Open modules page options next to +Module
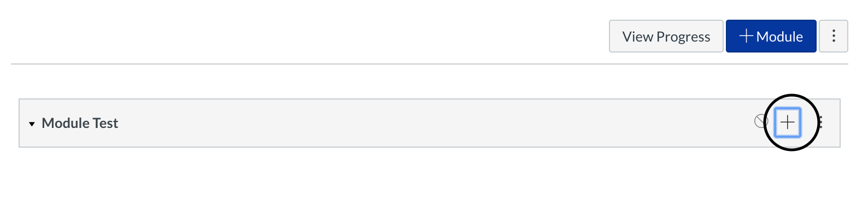The height and width of the screenshot is (210, 868). (x=834, y=36)
